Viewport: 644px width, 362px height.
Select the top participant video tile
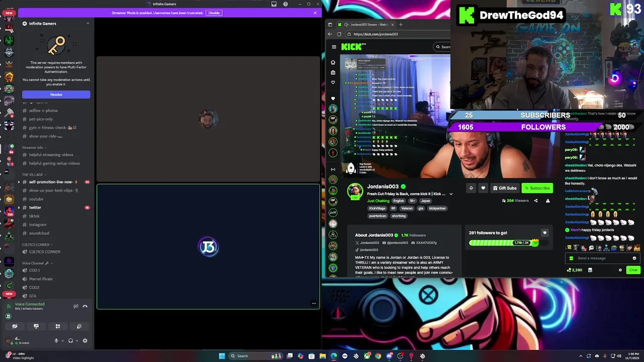pyautogui.click(x=208, y=119)
